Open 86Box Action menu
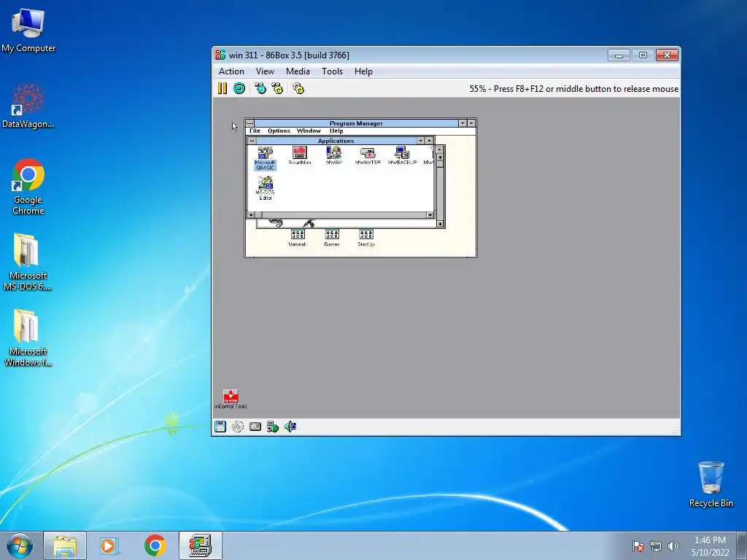Image resolution: width=747 pixels, height=560 pixels. point(231,71)
